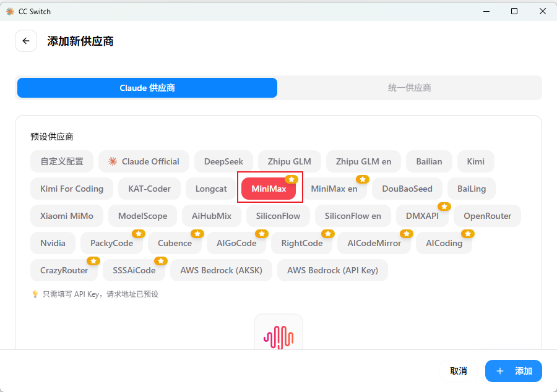
Task: Select the AICodeMirror preset
Action: click(374, 243)
